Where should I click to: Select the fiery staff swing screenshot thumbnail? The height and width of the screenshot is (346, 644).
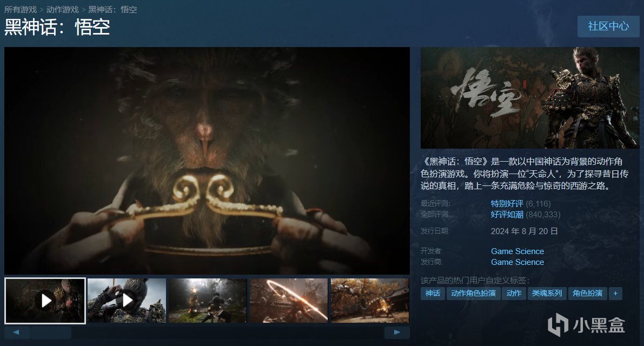[x=289, y=301]
